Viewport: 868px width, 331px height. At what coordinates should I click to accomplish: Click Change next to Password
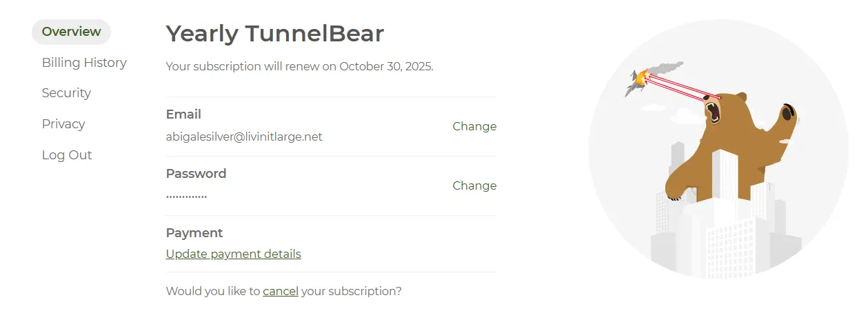click(474, 185)
